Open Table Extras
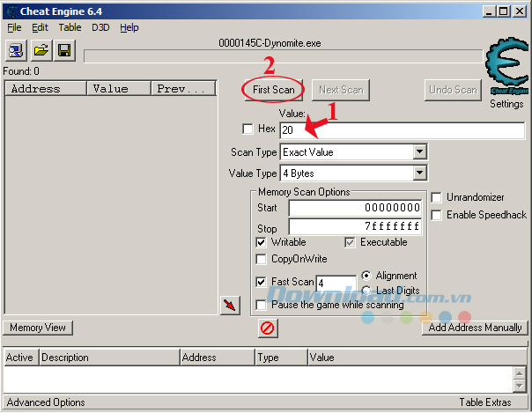 click(485, 402)
